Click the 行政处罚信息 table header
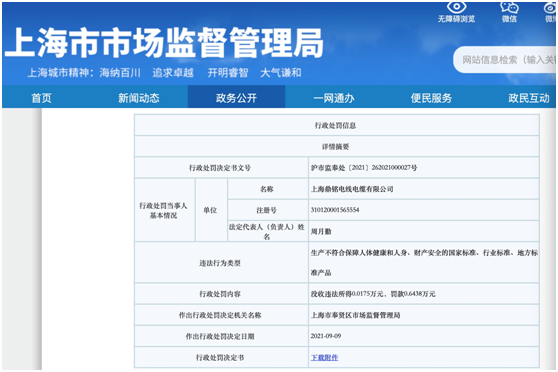This screenshot has height=372, width=558. [x=337, y=125]
